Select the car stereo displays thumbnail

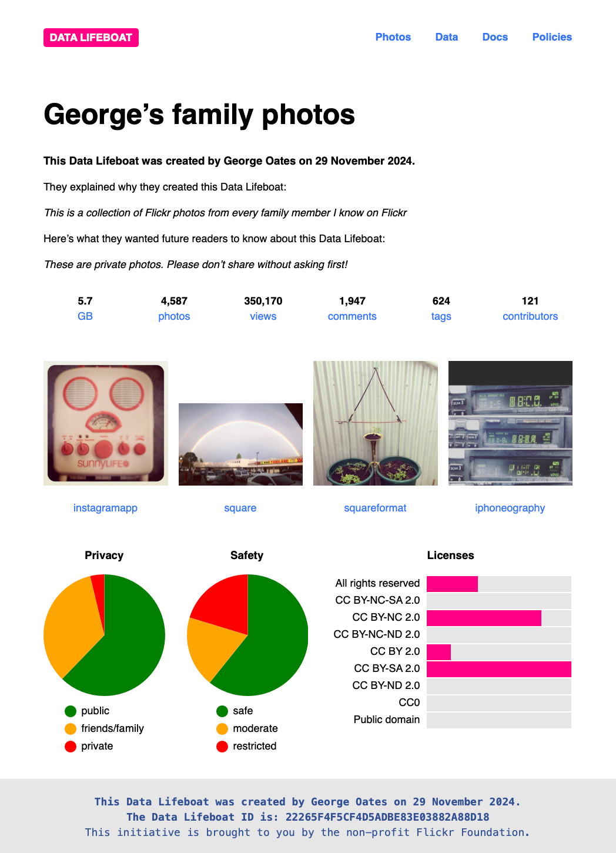pos(510,423)
